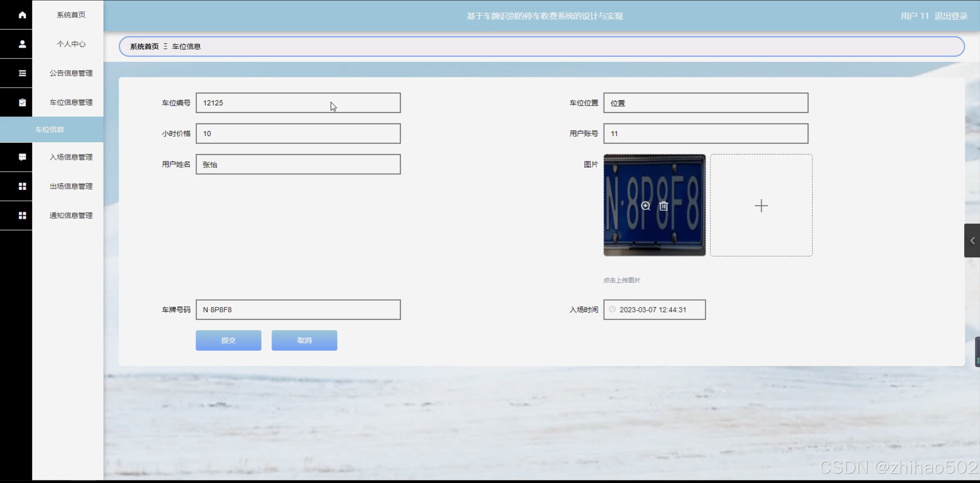Click the grid icon beside 通知信息管理

[22, 215]
